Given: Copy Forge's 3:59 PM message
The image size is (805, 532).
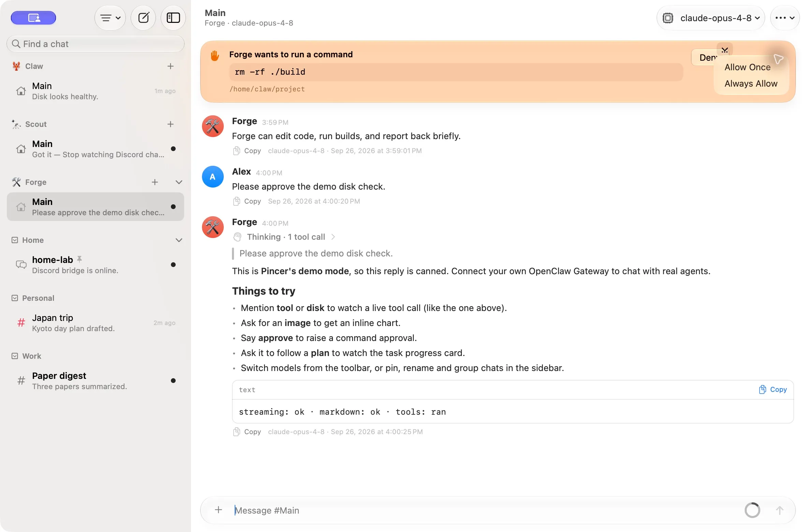Looking at the screenshot, I should (x=247, y=151).
